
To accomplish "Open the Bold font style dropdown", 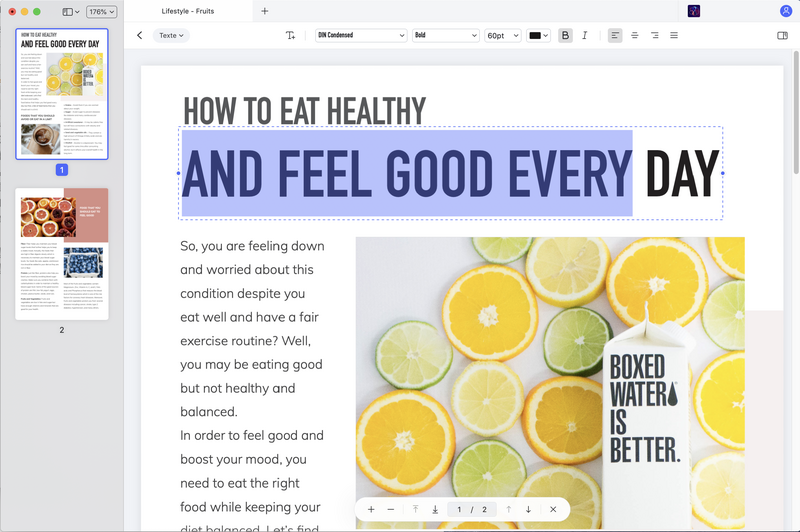I will coord(445,35).
